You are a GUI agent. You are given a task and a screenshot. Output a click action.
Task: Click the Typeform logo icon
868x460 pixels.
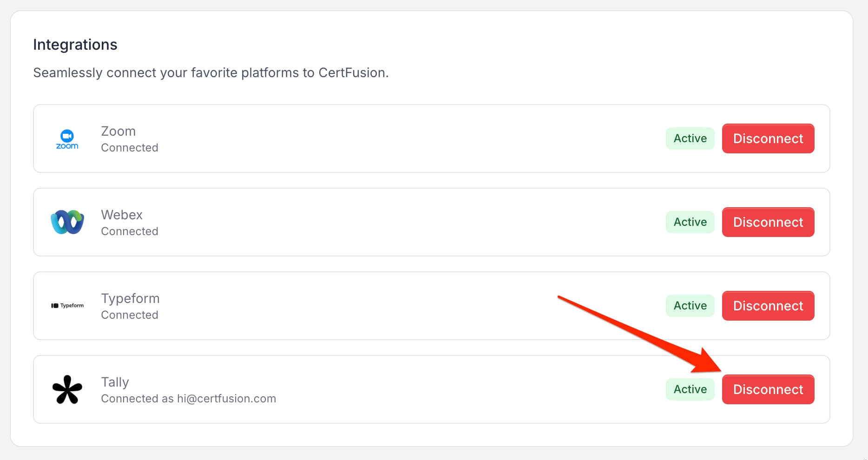tap(67, 306)
